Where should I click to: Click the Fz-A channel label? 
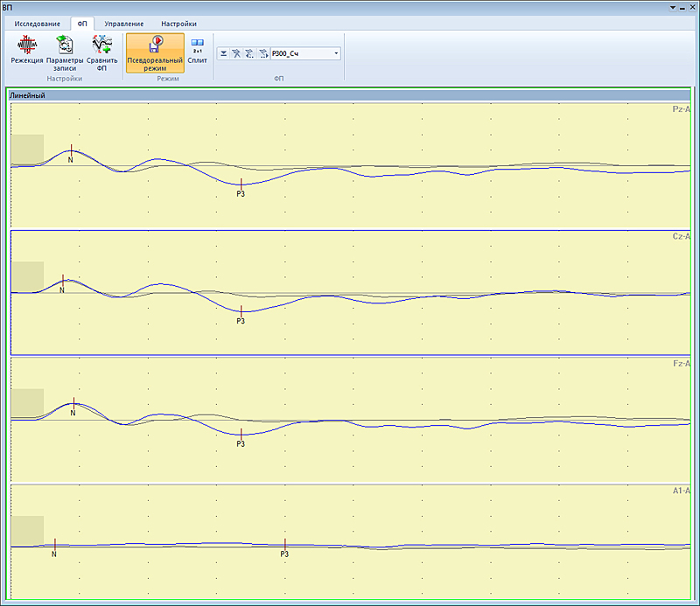click(682, 364)
